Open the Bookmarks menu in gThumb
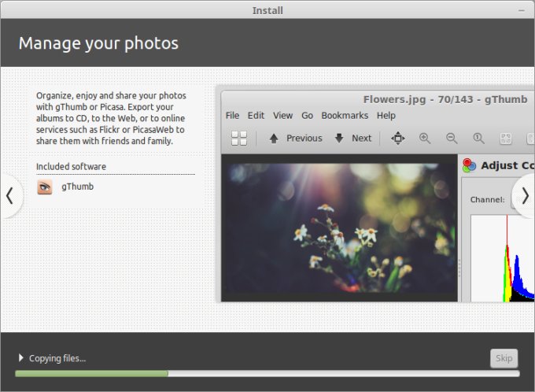The width and height of the screenshot is (535, 392). click(345, 116)
